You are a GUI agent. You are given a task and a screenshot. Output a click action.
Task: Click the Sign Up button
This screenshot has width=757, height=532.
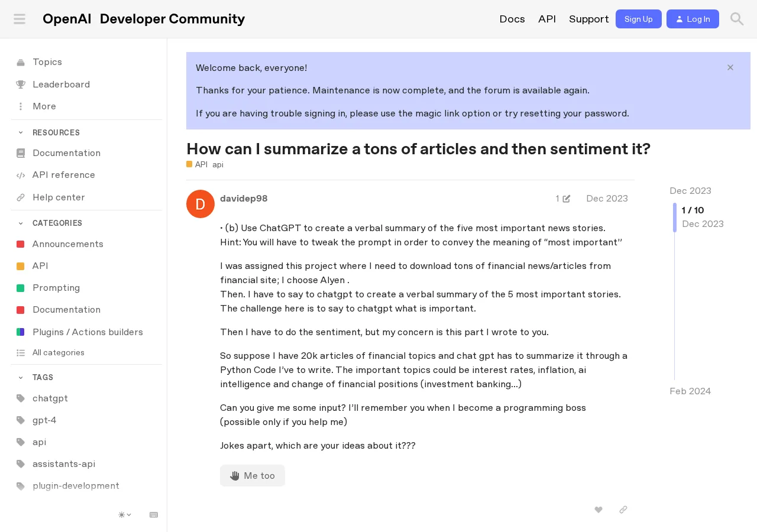click(639, 19)
